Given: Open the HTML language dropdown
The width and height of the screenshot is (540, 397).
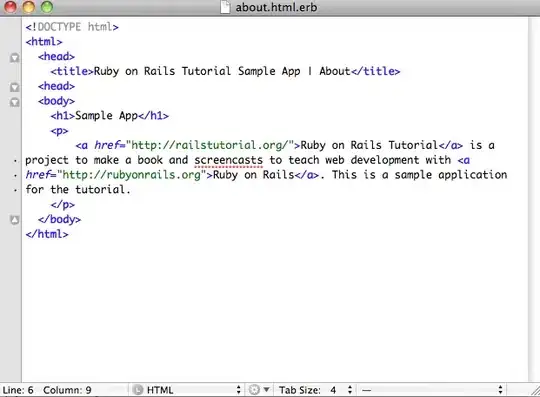Looking at the screenshot, I should pos(187,390).
